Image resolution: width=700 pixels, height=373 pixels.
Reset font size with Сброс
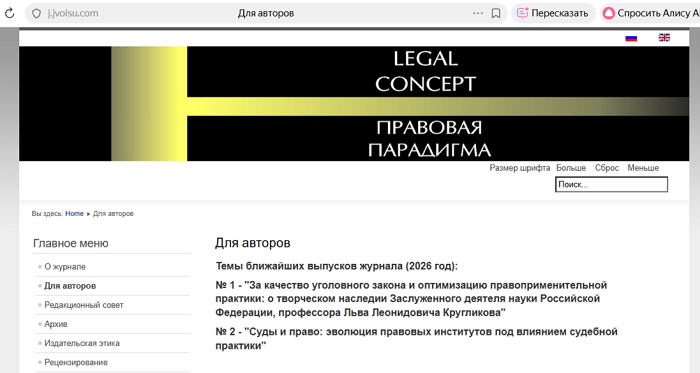pyautogui.click(x=607, y=168)
